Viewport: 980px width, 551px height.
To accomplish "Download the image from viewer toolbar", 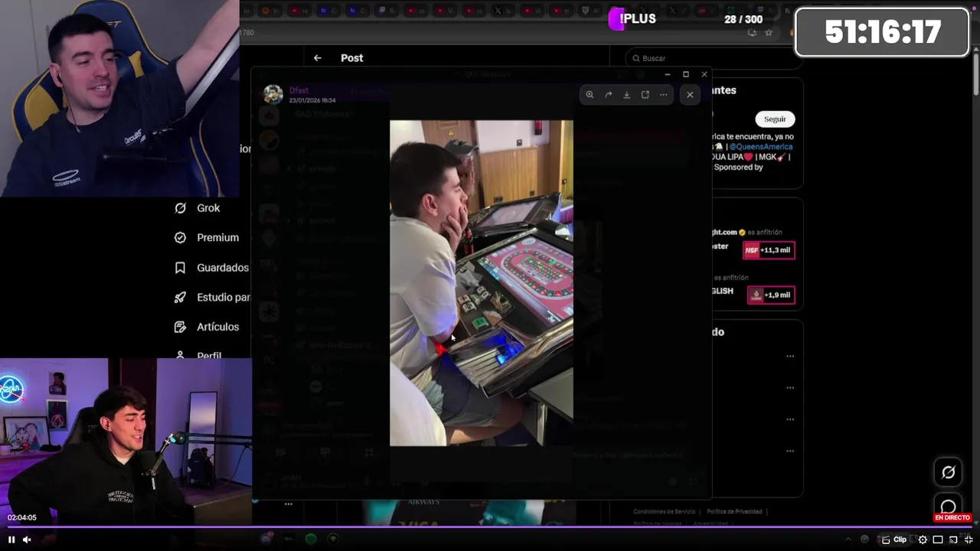I will tap(626, 95).
